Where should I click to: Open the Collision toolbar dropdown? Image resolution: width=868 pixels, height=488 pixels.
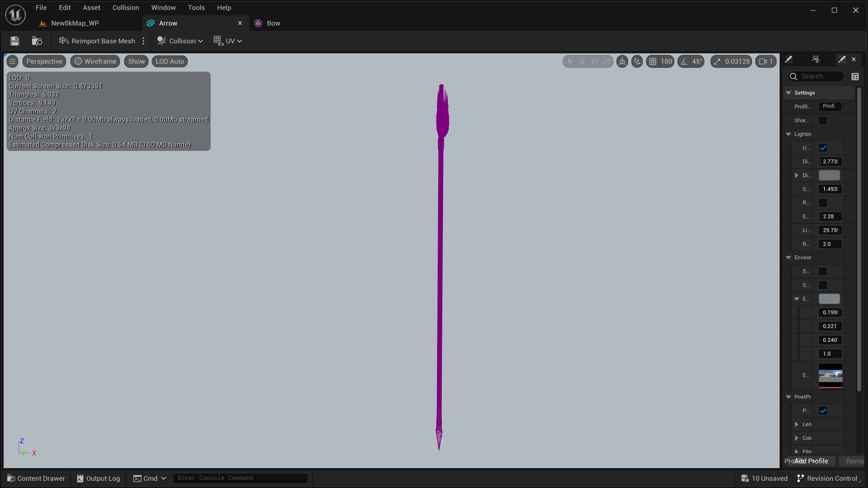pyautogui.click(x=180, y=41)
